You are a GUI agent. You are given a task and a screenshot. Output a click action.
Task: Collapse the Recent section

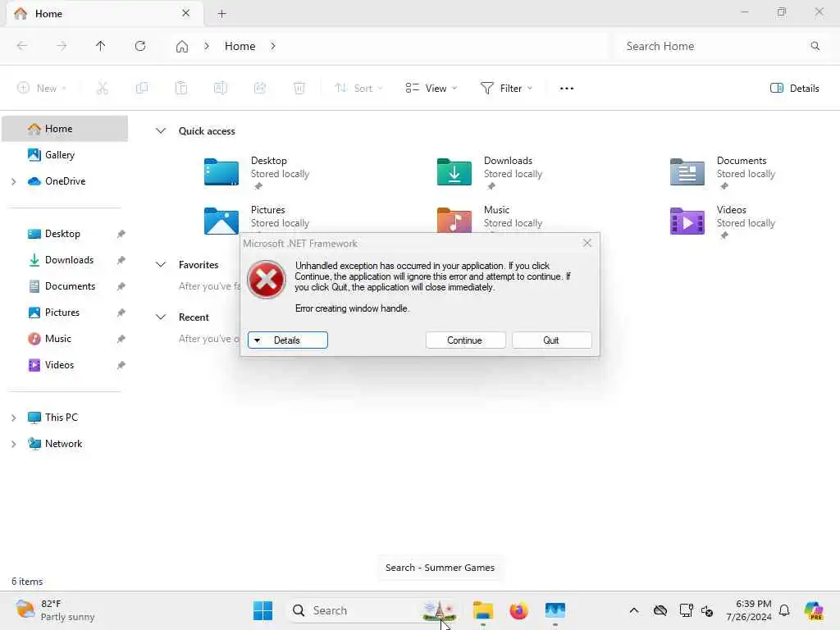click(161, 317)
